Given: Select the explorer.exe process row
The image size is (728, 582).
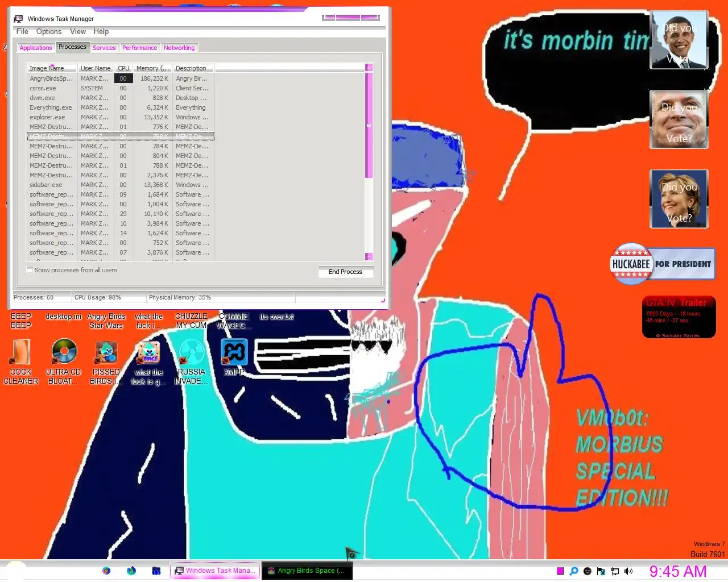Looking at the screenshot, I should tap(121, 117).
